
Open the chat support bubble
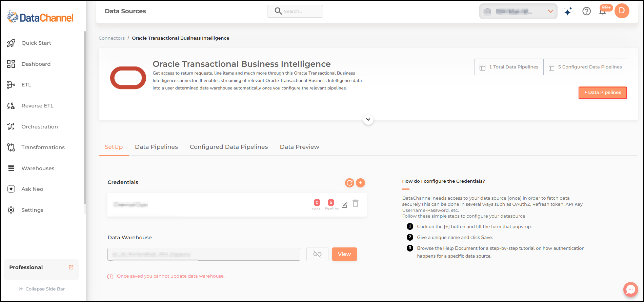(x=631, y=289)
